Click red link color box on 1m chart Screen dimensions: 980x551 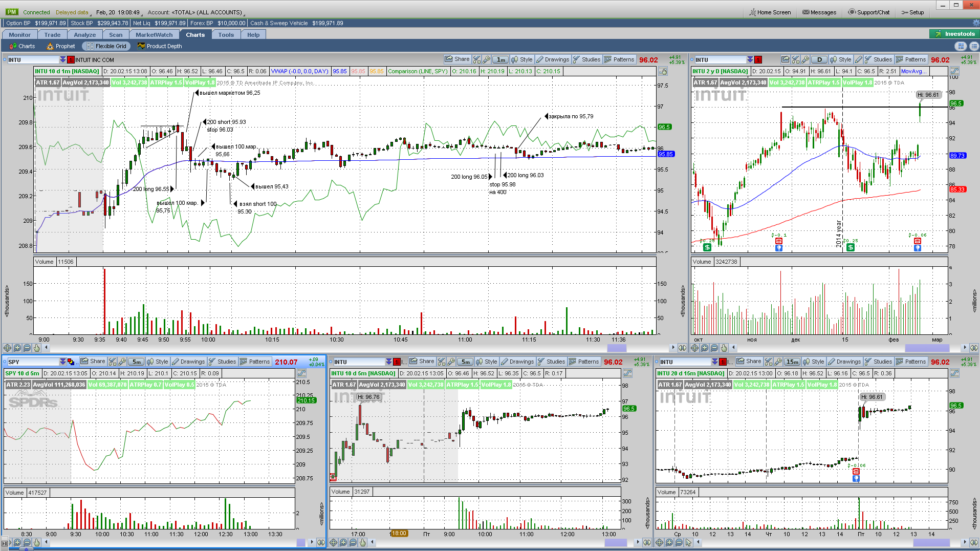71,60
